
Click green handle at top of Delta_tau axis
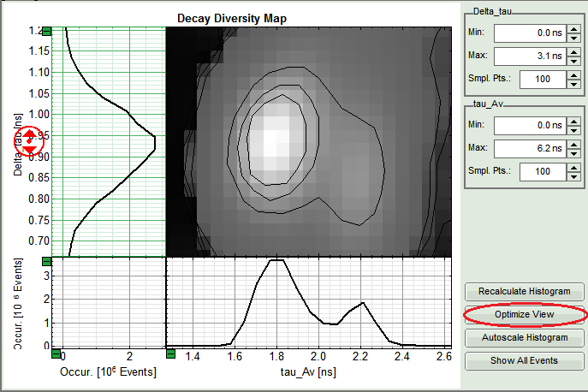[x=47, y=31]
